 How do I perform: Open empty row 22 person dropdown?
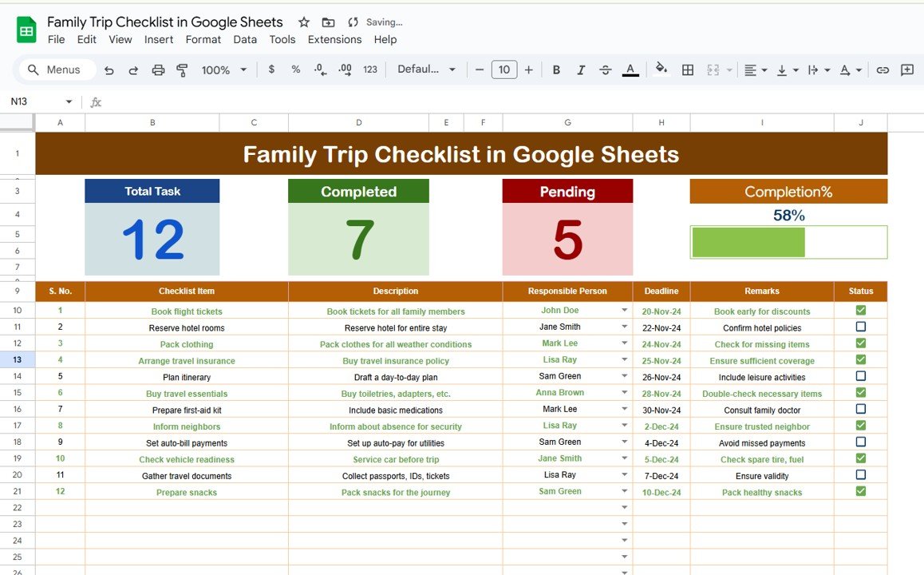624,508
